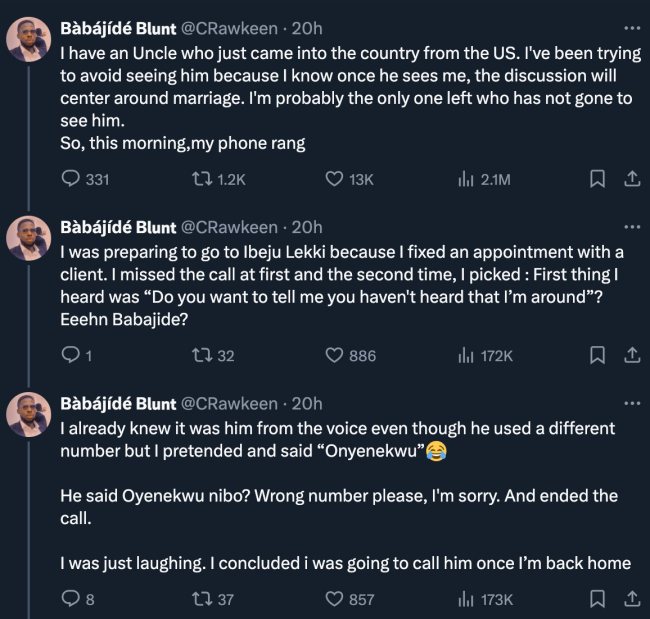
Task: Reply to the Ibeju Lekki tweet
Action: tap(71, 354)
